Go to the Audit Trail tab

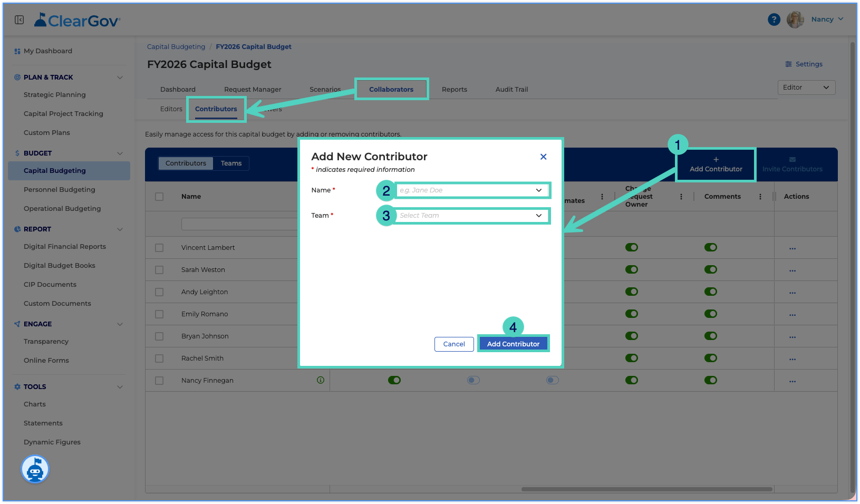pos(511,90)
